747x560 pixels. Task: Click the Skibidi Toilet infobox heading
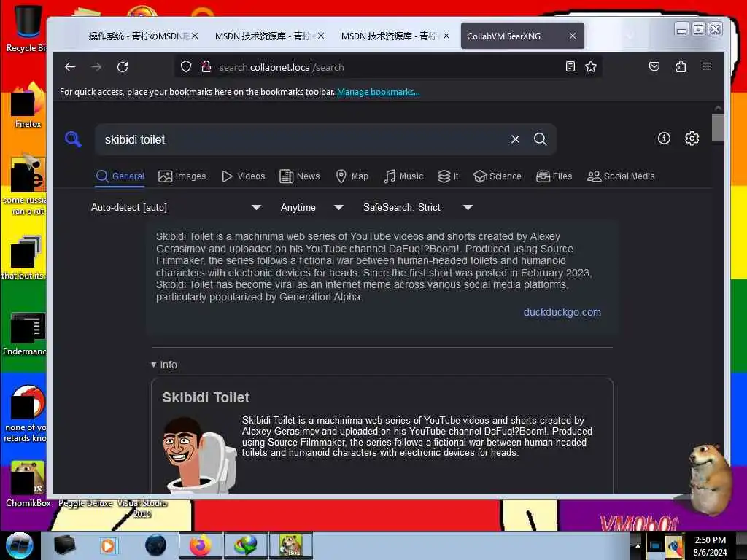coord(206,397)
